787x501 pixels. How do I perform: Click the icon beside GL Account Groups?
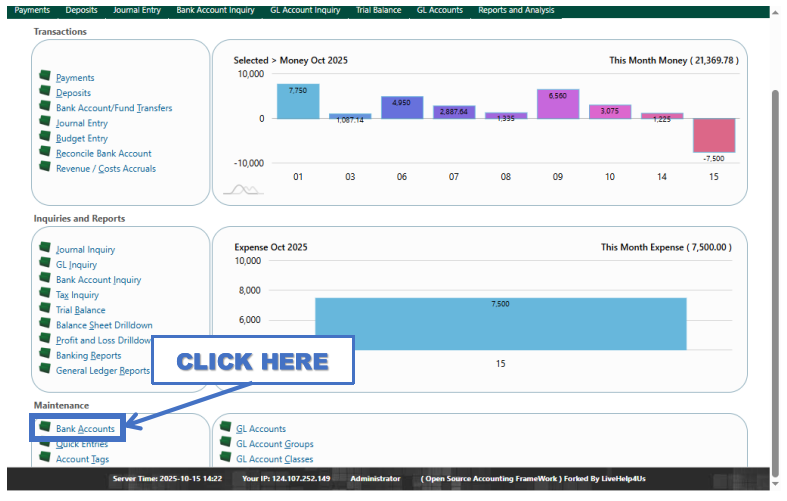tap(225, 443)
